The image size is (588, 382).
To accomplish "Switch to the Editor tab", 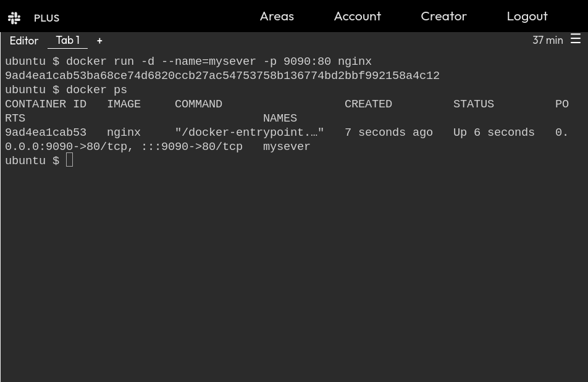I will click(24, 41).
